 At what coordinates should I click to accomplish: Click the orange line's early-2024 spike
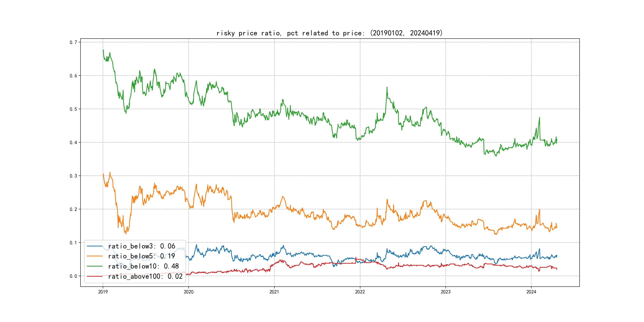coord(539,209)
